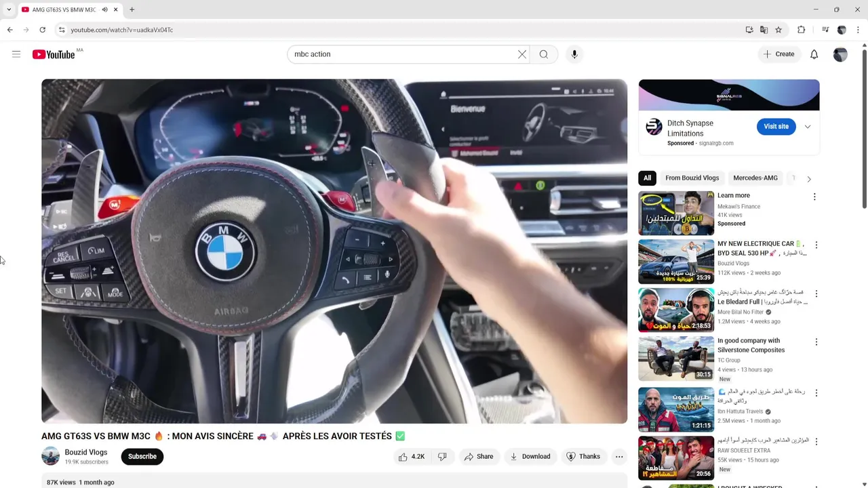Dislike the video

pyautogui.click(x=442, y=457)
